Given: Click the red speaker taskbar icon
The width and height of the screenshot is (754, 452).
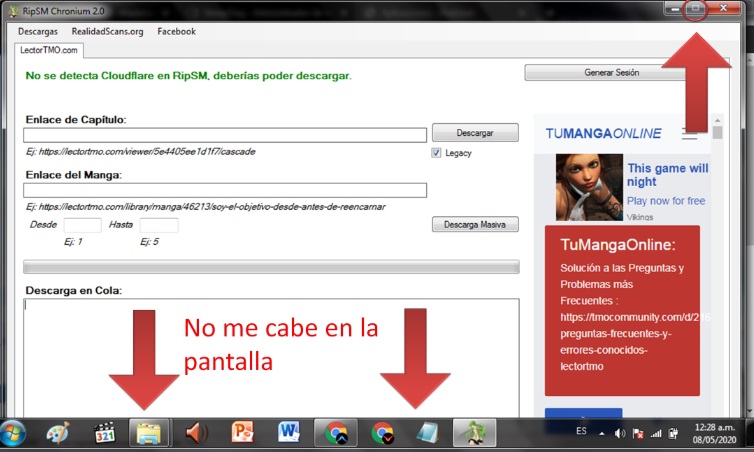Looking at the screenshot, I should point(196,433).
